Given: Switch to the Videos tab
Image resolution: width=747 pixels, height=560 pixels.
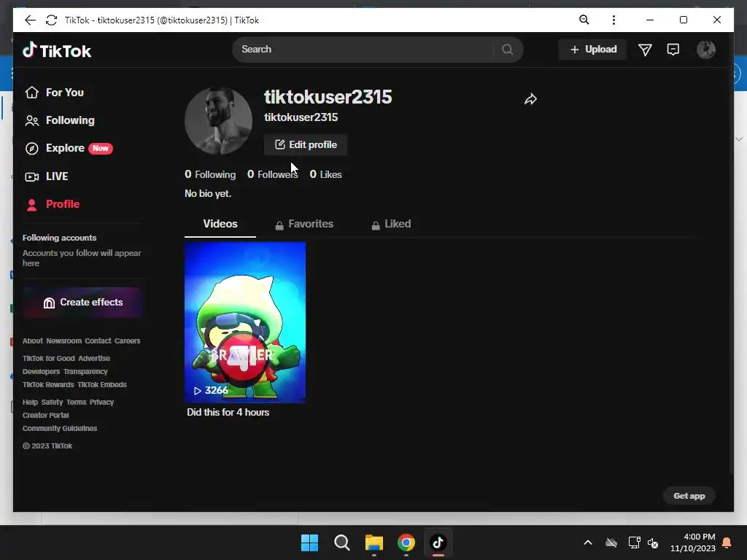Looking at the screenshot, I should 220,224.
